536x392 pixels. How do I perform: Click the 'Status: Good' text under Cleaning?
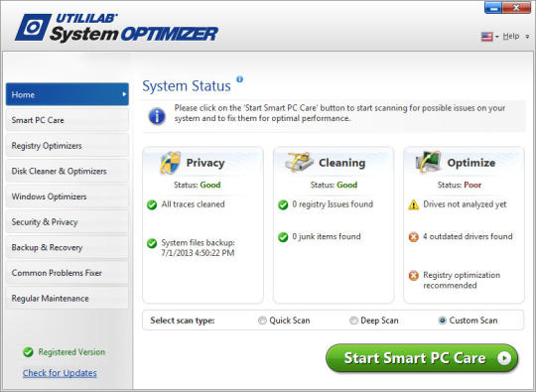pyautogui.click(x=334, y=185)
